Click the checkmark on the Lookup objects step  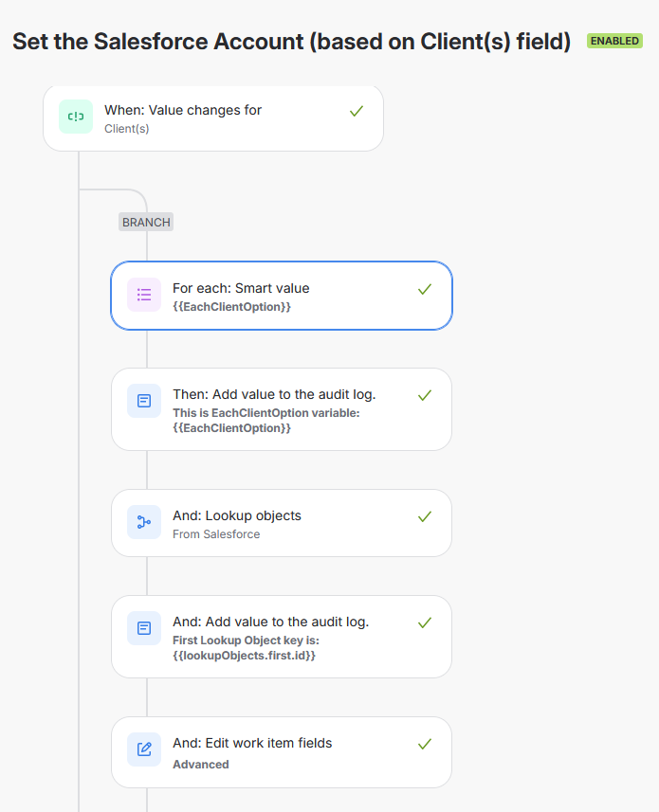pos(425,515)
